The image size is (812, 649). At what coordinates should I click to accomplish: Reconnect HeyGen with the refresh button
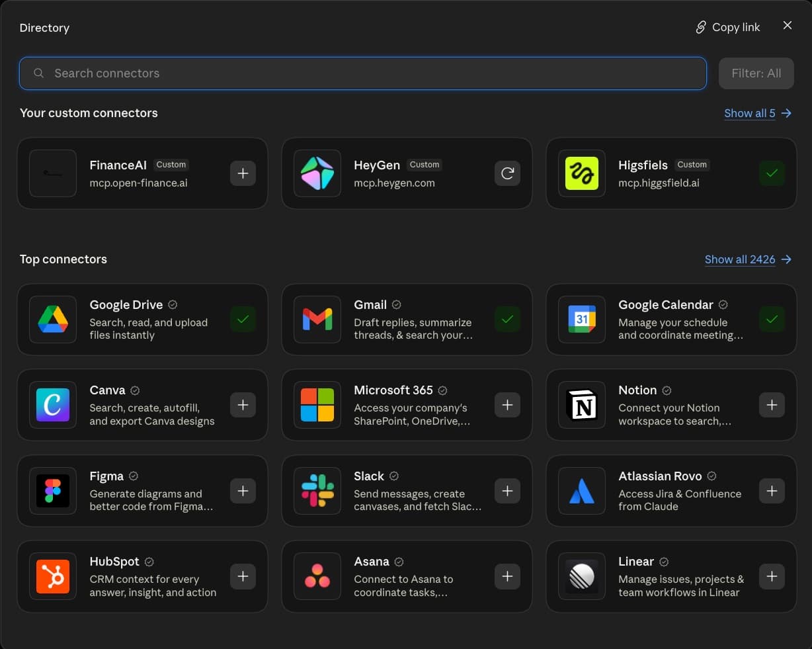(507, 173)
